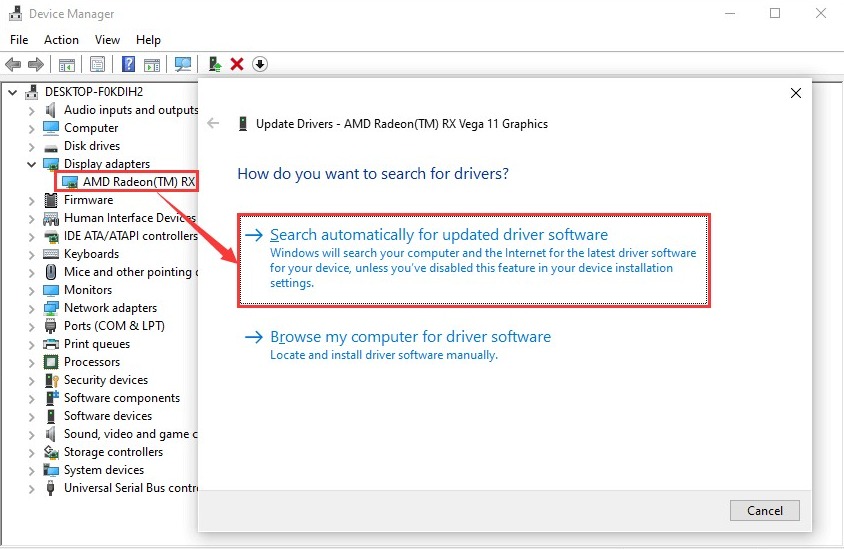Collapse the Display adapters category
Screen dimensions: 844x549
point(31,164)
